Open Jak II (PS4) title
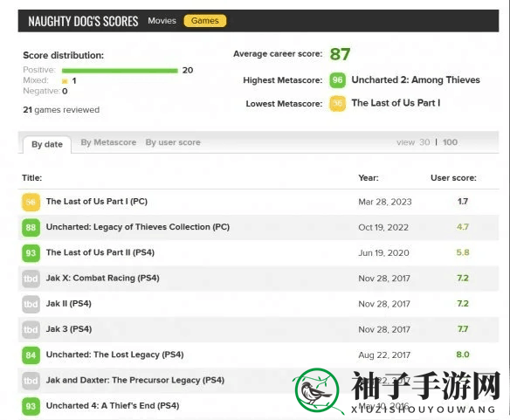Image resolution: width=510 pixels, height=420 pixels. (69, 304)
